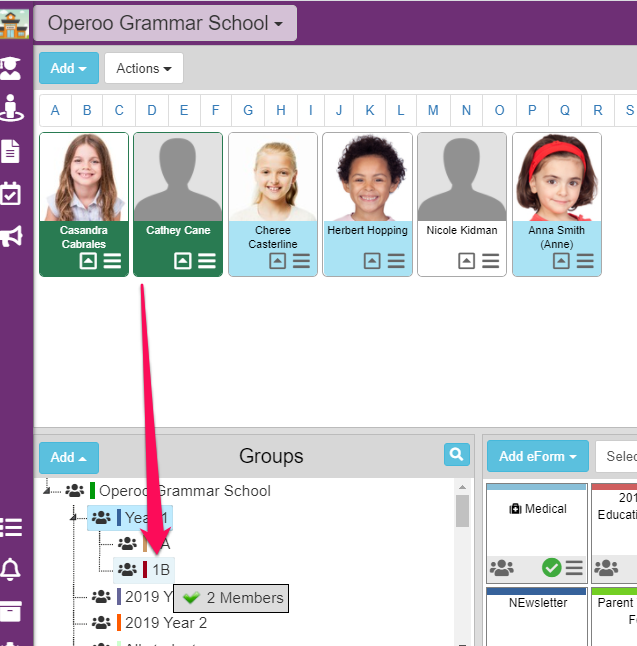Click the Add button above member list
Image resolution: width=637 pixels, height=646 pixels.
coord(68,68)
